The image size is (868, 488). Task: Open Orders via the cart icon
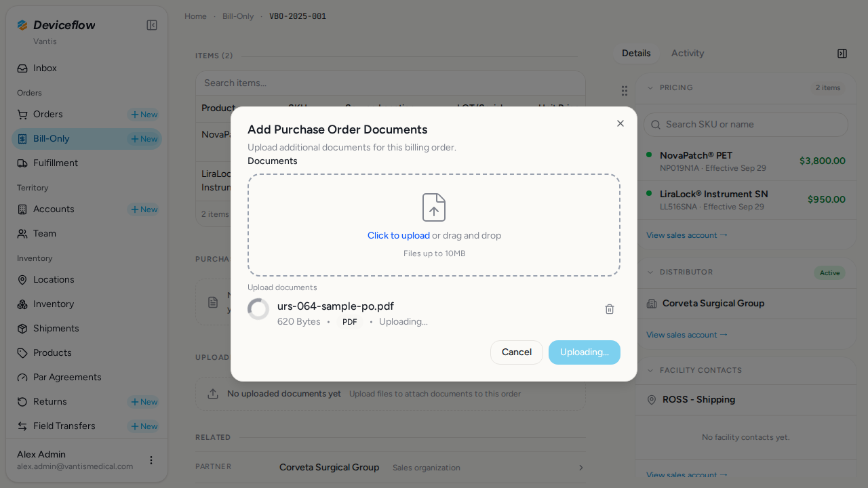[22, 115]
